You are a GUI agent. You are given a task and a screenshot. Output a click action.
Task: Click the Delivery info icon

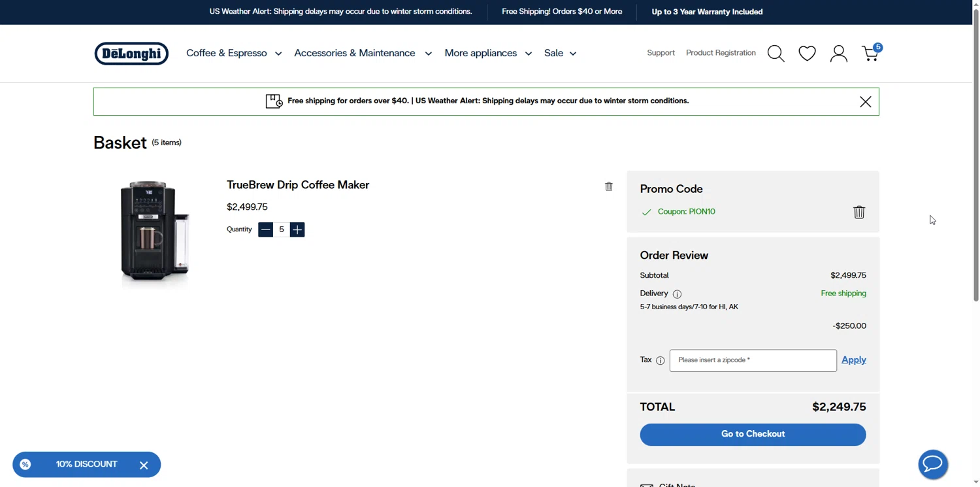pos(677,294)
